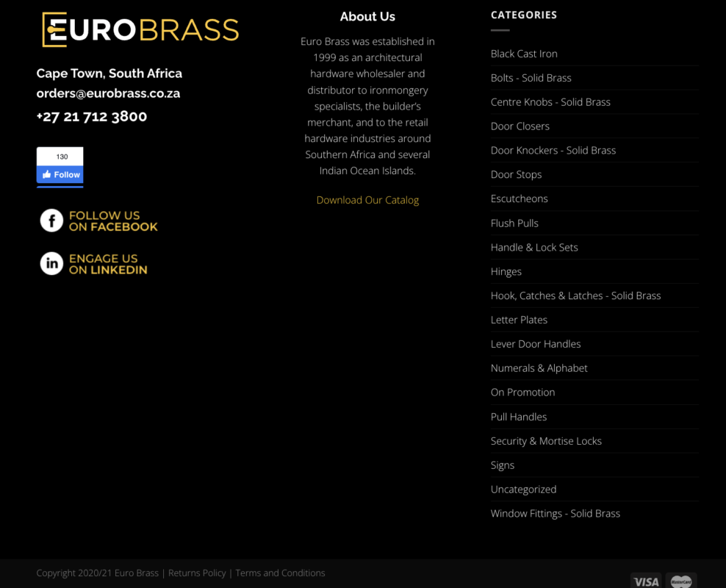This screenshot has width=726, height=588.
Task: Go to Handle & Lock Sets
Action: pos(534,248)
